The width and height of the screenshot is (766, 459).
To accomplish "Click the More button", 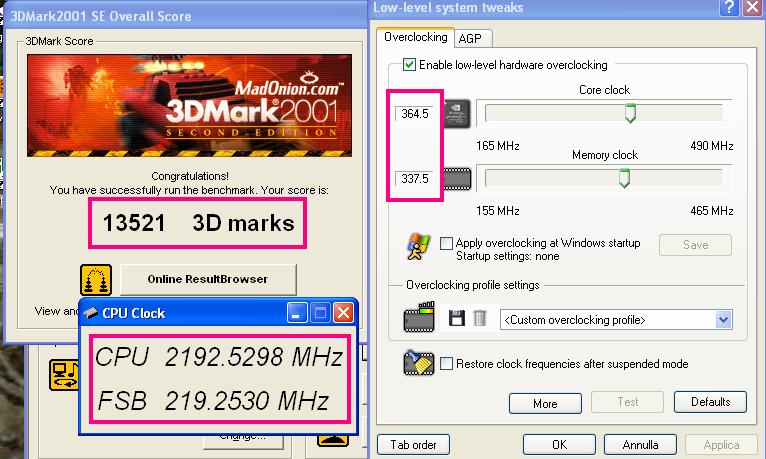I will 545,404.
